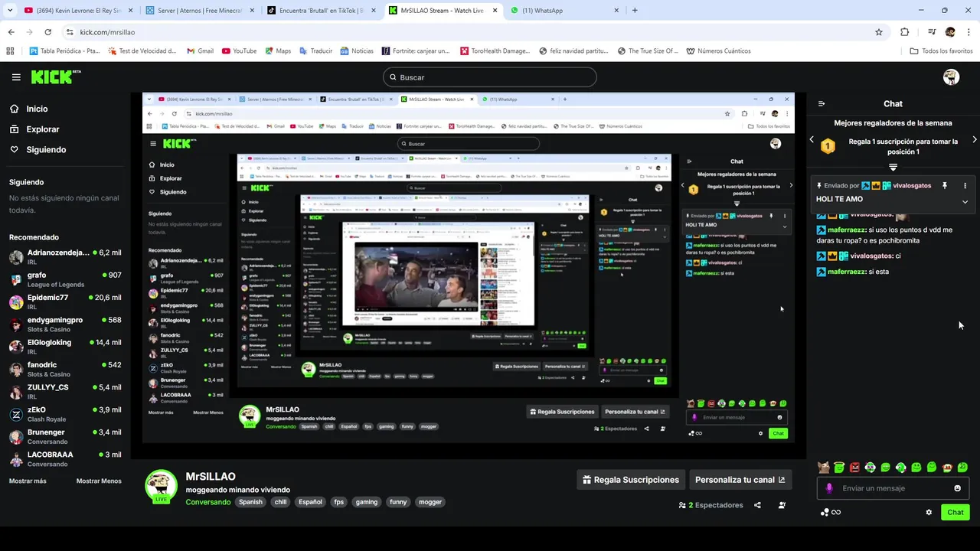The width and height of the screenshot is (980, 551).
Task: Click Mostrar Menos in recommended list
Action: pos(99,481)
